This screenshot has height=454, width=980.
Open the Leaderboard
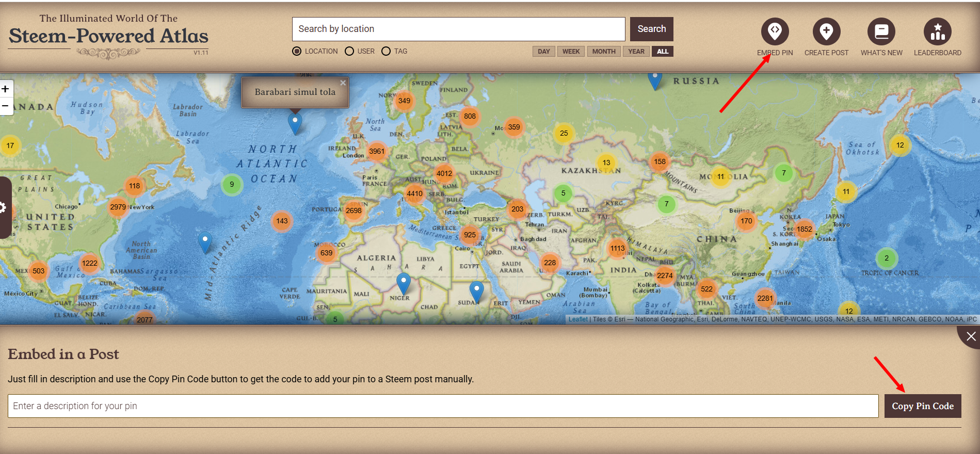(937, 37)
